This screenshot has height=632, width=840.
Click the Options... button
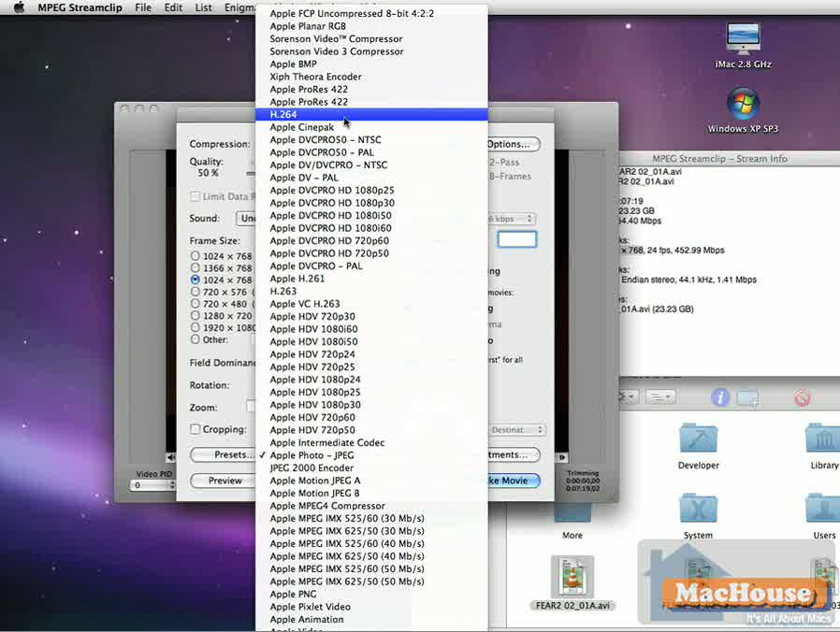click(514, 144)
